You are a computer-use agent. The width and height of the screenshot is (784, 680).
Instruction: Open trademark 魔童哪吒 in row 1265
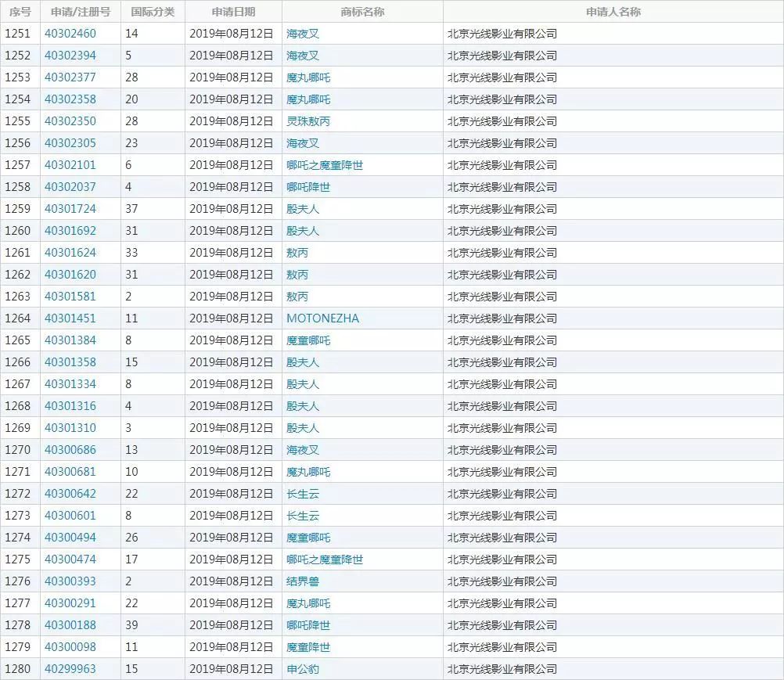[308, 340]
